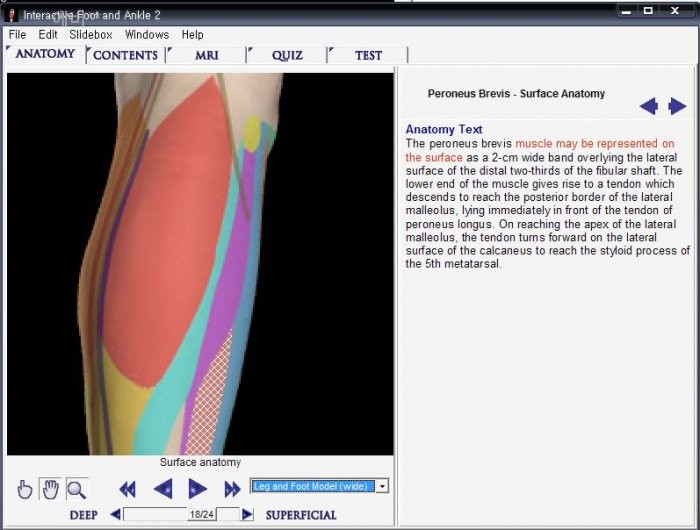The image size is (700, 530).
Task: Switch to the MRI tab
Action: (x=206, y=55)
